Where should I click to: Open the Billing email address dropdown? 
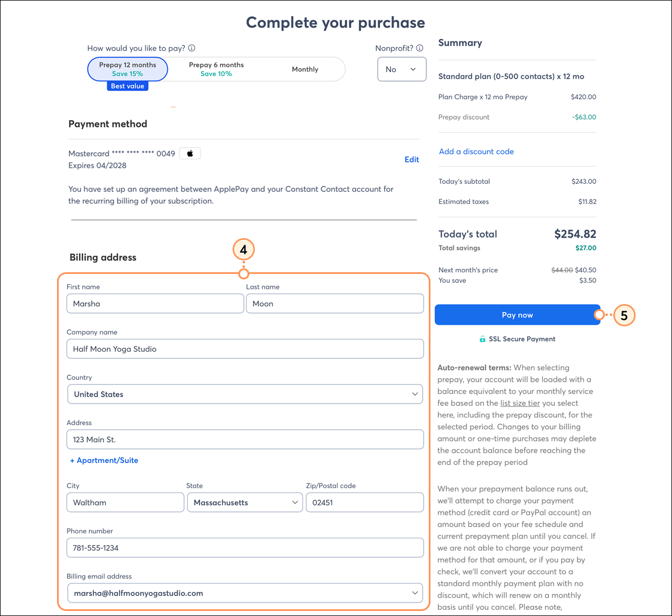coord(245,593)
